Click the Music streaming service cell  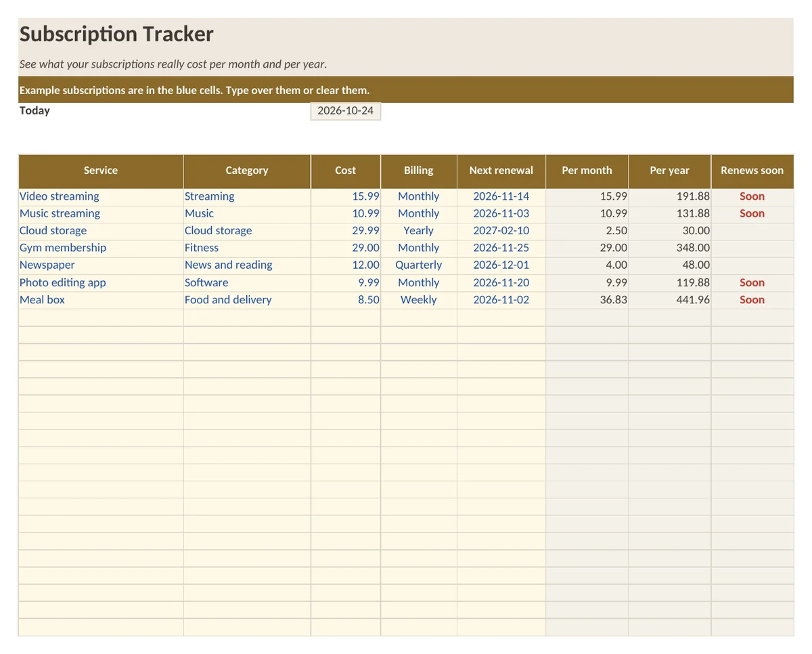(101, 213)
